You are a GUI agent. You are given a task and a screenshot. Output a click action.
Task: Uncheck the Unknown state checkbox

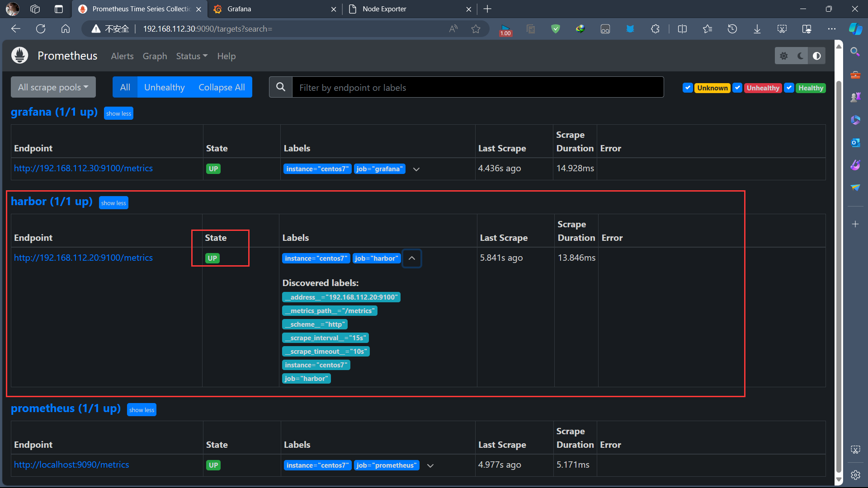tap(688, 88)
